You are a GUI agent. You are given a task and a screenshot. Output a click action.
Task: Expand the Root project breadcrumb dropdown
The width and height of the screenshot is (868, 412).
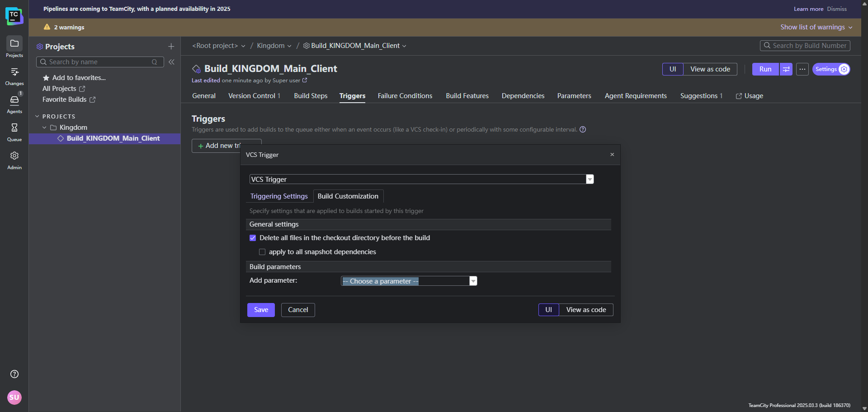243,46
